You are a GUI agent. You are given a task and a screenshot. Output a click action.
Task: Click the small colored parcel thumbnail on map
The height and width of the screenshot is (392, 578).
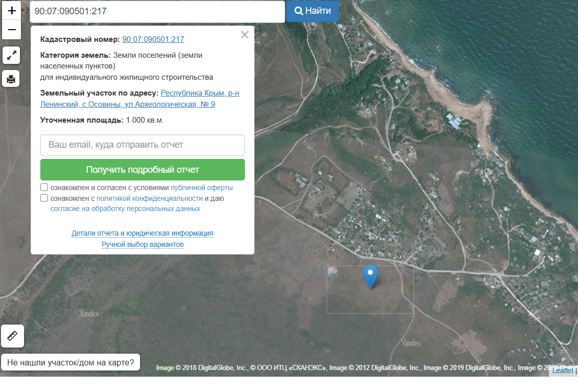(333, 272)
